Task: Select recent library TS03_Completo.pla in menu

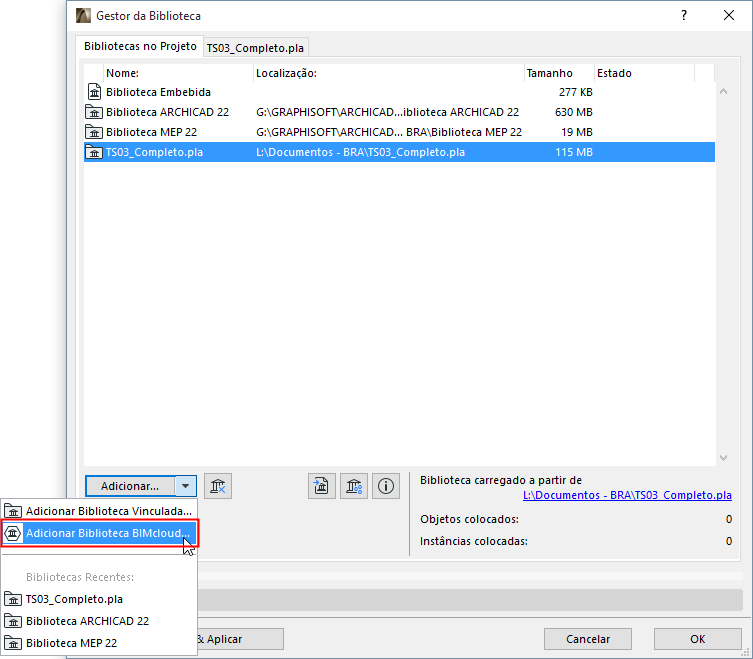Action: point(99,599)
